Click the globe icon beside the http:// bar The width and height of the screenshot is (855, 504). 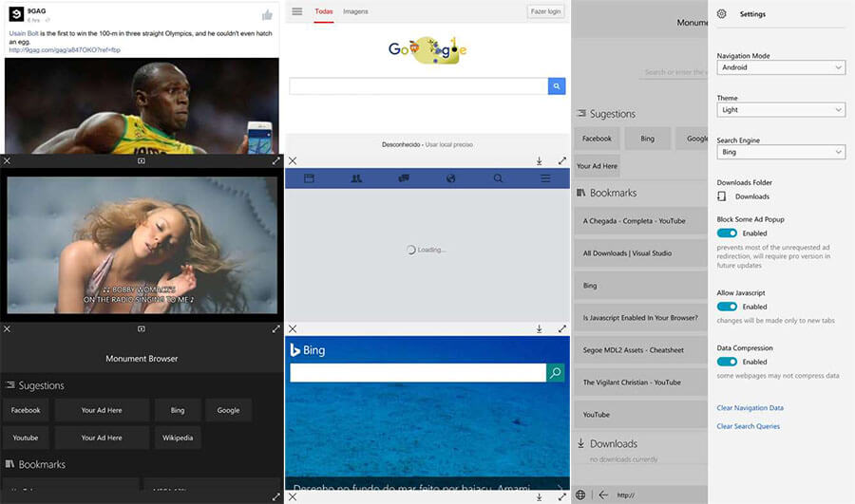click(580, 495)
